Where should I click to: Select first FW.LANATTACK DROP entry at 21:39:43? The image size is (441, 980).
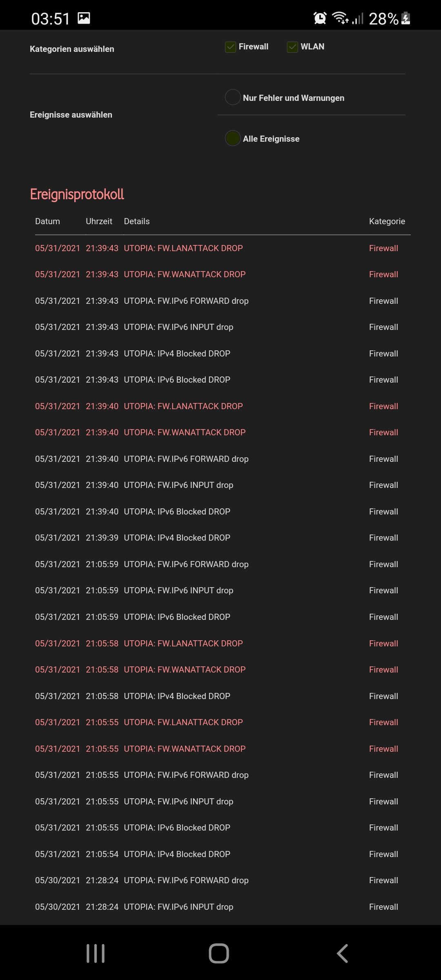[x=183, y=248]
